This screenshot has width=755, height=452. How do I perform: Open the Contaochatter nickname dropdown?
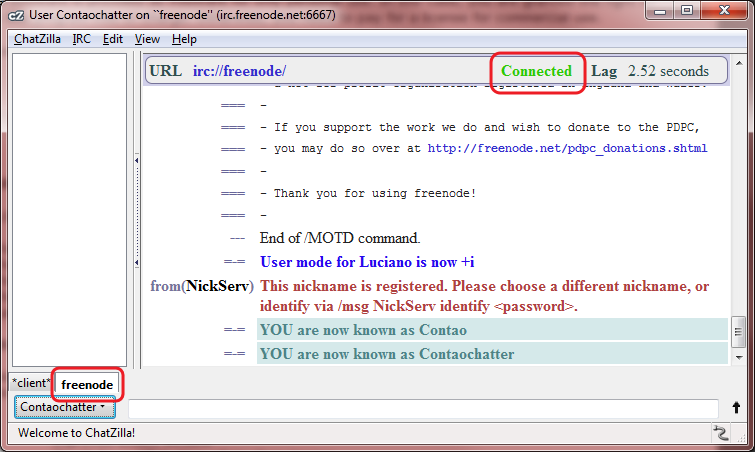tap(65, 408)
